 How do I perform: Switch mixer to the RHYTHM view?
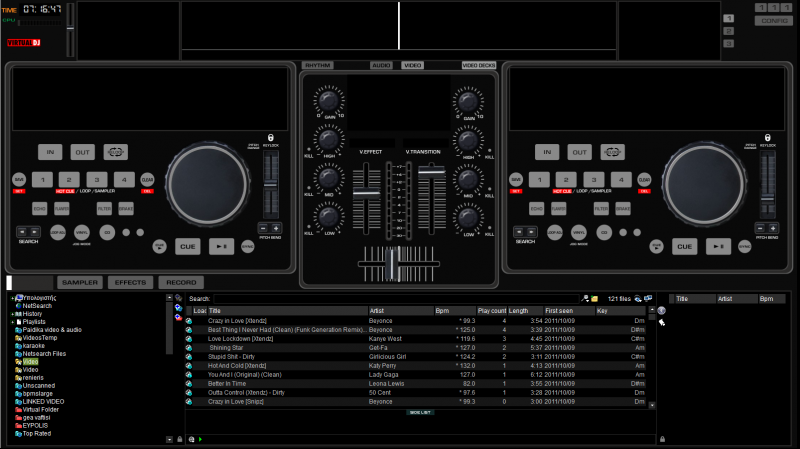click(x=318, y=65)
